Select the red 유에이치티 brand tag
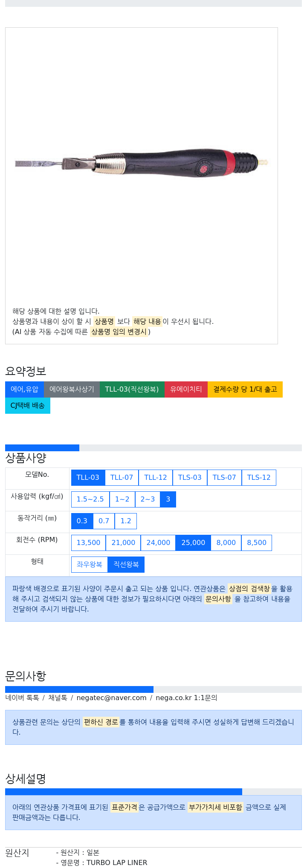This screenshot has width=307, height=868. click(x=186, y=389)
